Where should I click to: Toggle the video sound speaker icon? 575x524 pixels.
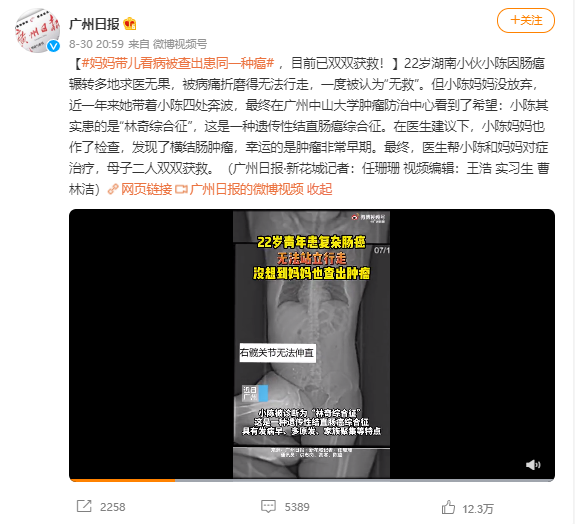click(x=533, y=465)
